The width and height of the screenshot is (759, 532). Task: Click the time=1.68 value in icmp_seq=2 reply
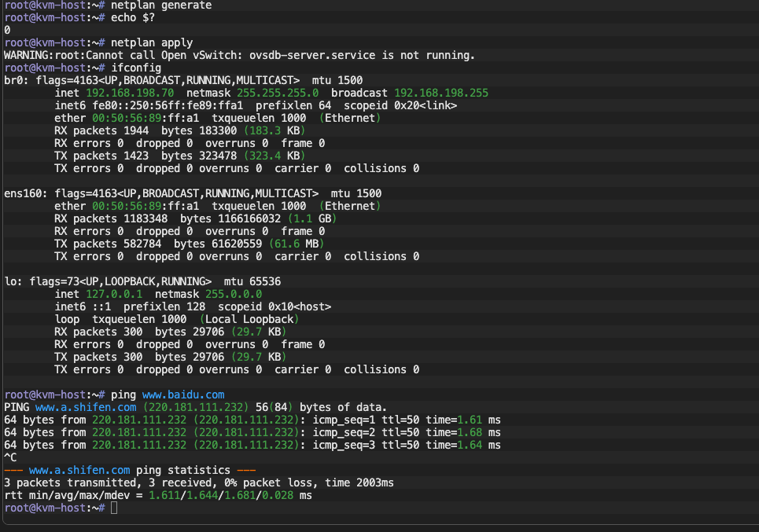pyautogui.click(x=454, y=432)
